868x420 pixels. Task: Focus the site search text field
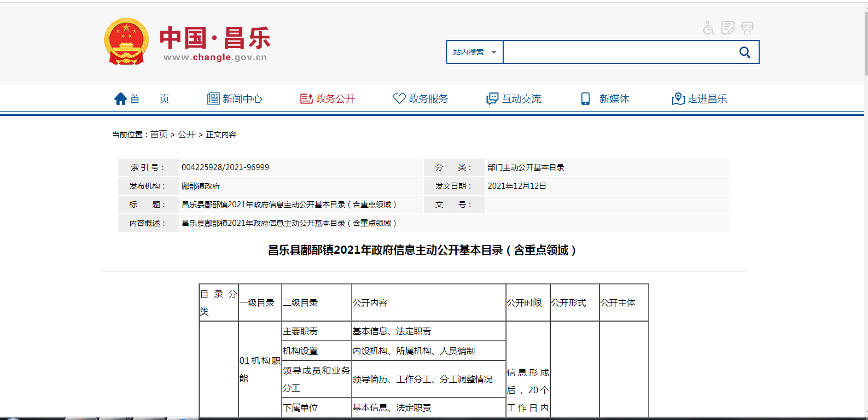pos(618,52)
